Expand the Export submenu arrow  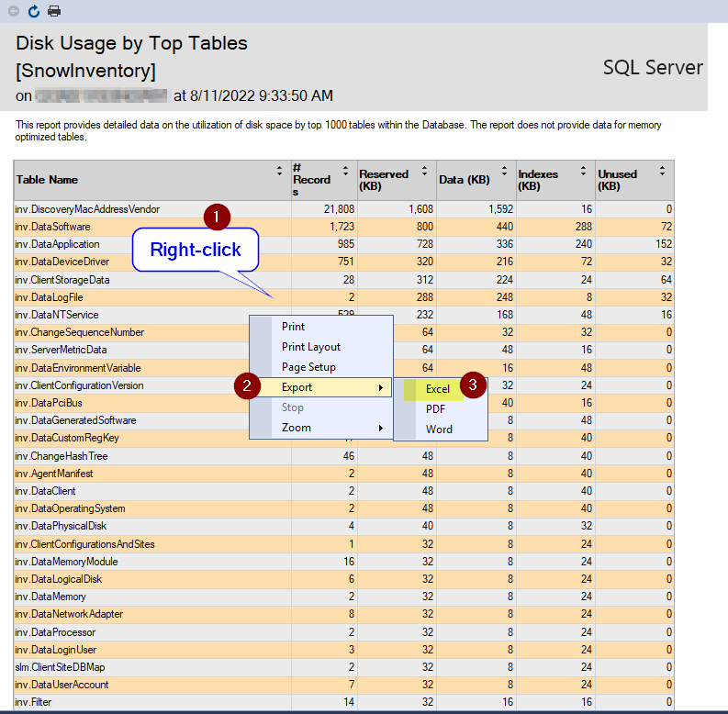click(x=381, y=387)
